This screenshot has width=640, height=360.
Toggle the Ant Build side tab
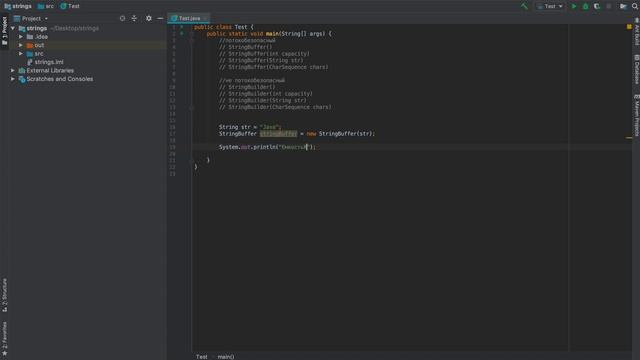coord(636,32)
